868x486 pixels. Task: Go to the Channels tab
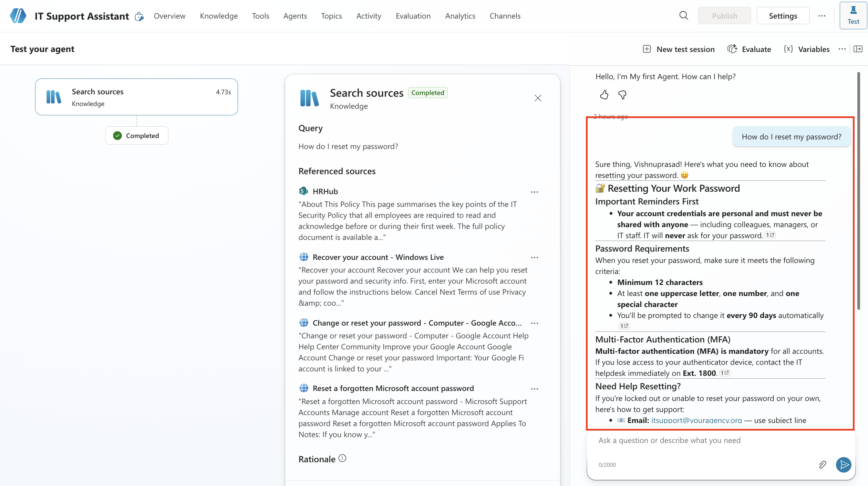[505, 16]
